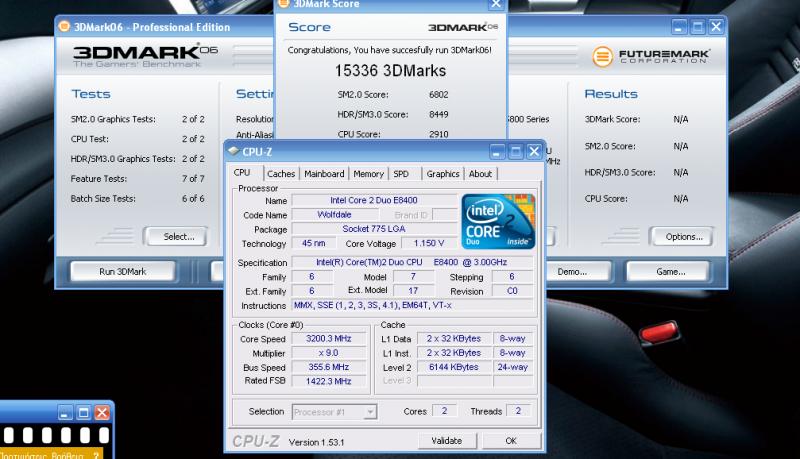This screenshot has width=800, height=459.
Task: Click the Multiplier value x 9.0
Action: [329, 353]
